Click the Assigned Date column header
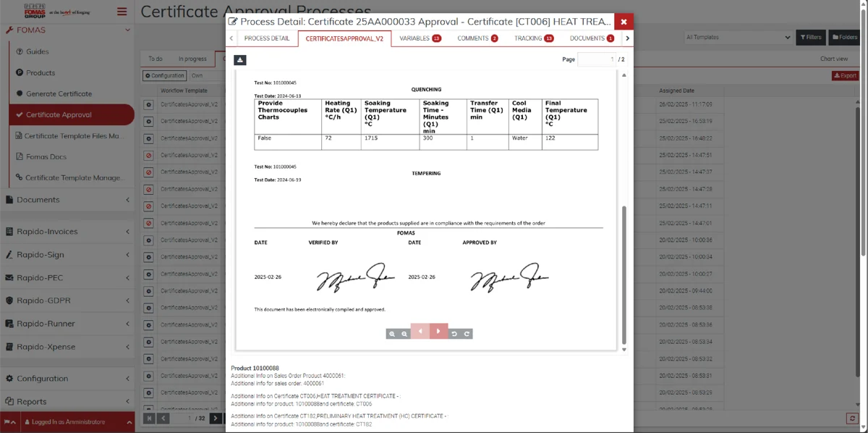The width and height of the screenshot is (868, 433). pos(676,91)
